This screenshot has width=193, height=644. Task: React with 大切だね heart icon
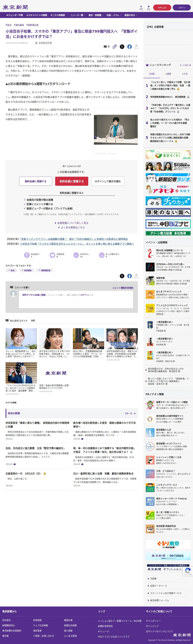[x=52, y=255]
